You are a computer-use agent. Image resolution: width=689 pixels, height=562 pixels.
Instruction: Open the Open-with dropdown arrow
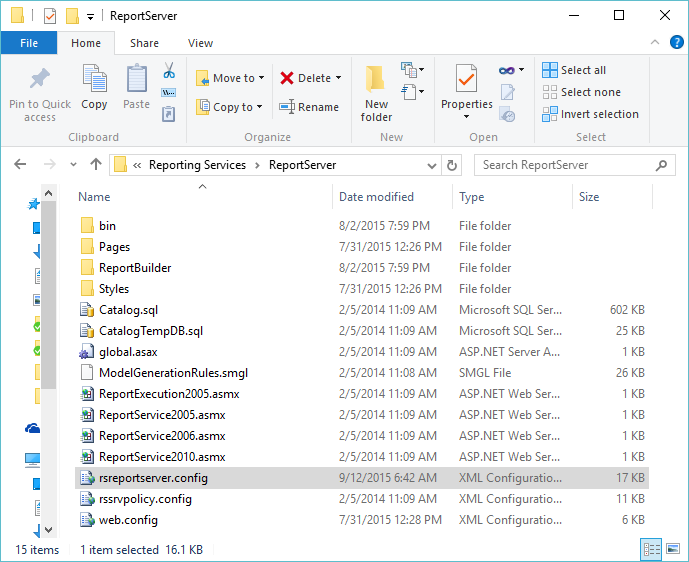click(522, 69)
